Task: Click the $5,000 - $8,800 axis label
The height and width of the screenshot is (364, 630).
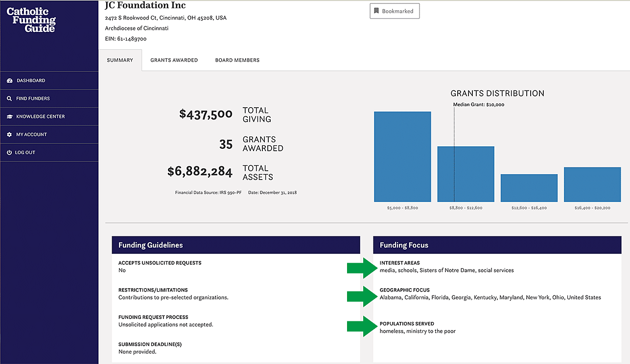Action: (x=402, y=208)
